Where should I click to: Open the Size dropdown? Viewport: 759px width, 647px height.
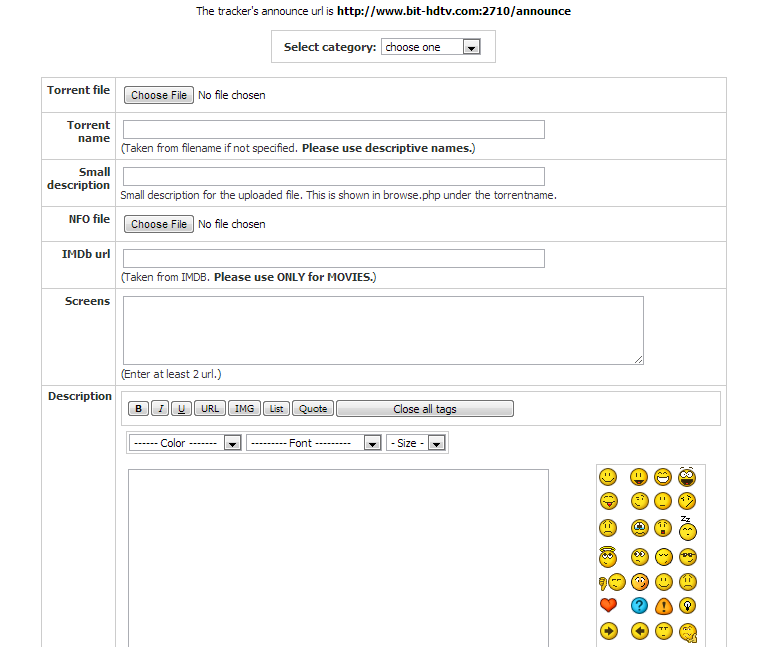click(x=416, y=443)
